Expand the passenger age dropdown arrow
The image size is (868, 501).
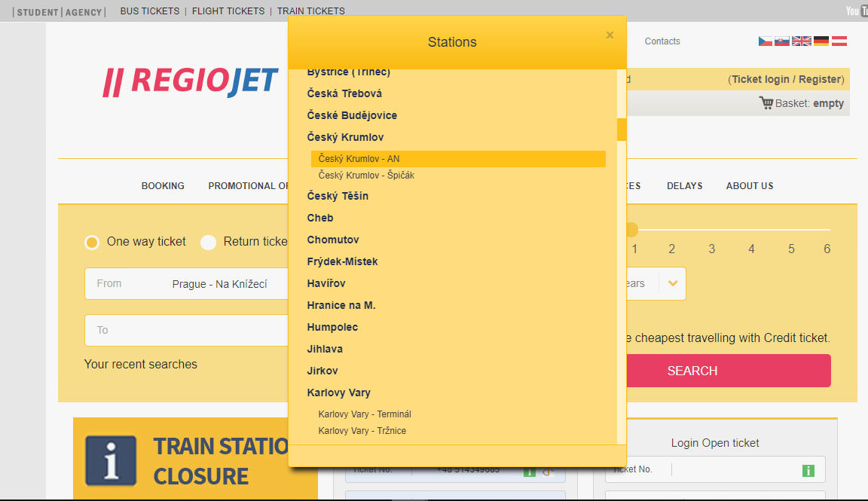[672, 284]
